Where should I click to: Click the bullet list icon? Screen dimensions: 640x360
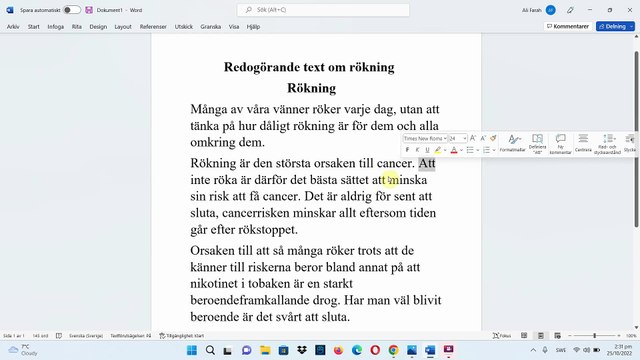click(470, 150)
